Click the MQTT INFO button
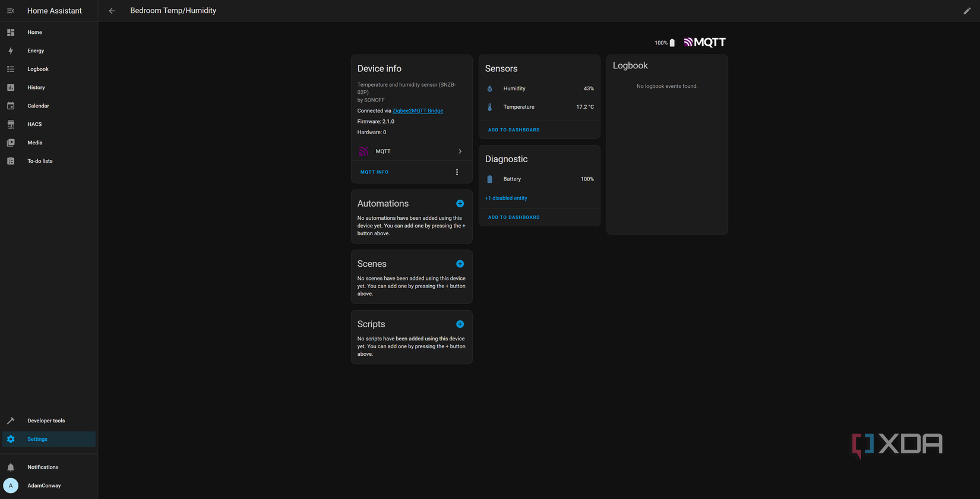Viewport: 980px width, 499px height. [x=374, y=172]
